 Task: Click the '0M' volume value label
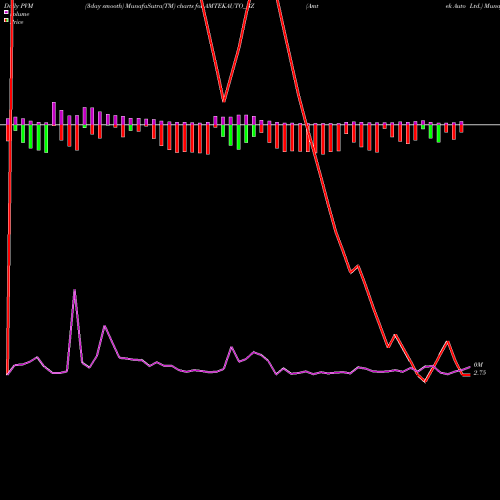click(x=478, y=365)
